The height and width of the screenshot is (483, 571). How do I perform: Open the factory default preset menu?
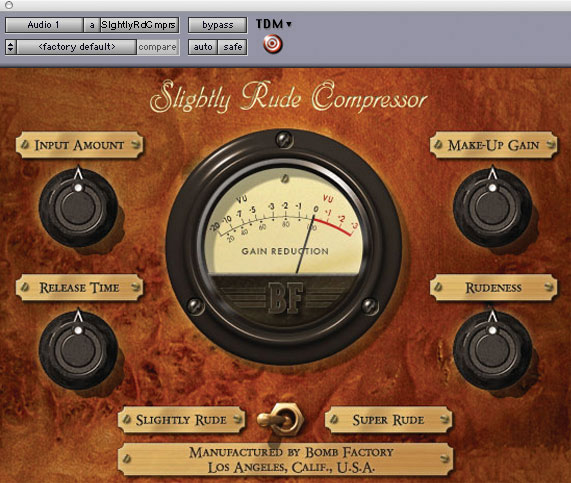point(77,47)
